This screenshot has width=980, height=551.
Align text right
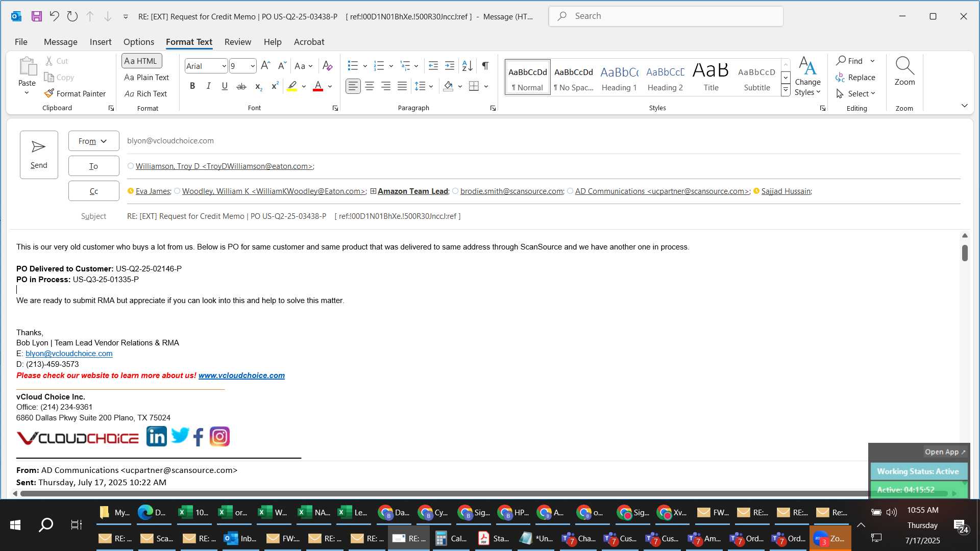pyautogui.click(x=386, y=86)
